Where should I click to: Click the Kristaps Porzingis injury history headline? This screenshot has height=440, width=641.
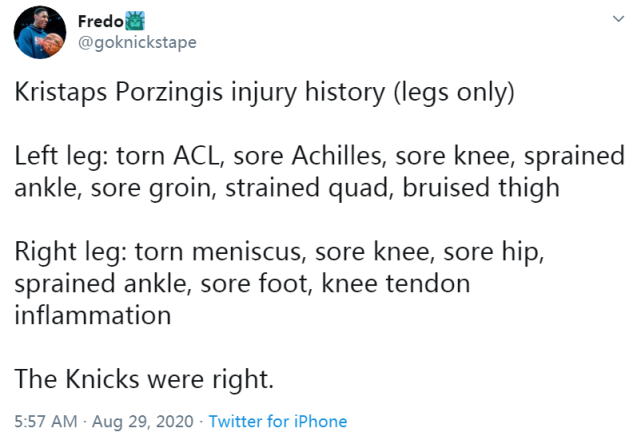[264, 92]
